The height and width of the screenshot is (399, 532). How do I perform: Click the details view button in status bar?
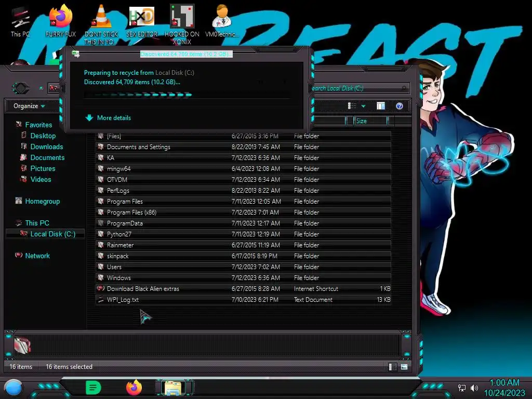click(x=392, y=367)
